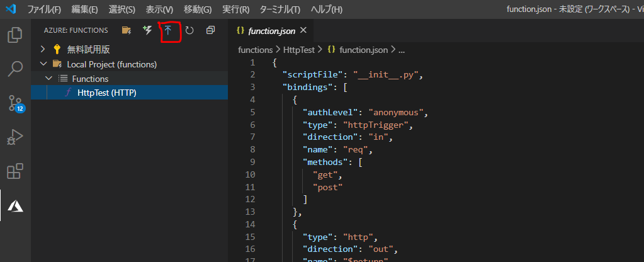Open the ファイル(F) menu
644x262 pixels.
pos(44,9)
